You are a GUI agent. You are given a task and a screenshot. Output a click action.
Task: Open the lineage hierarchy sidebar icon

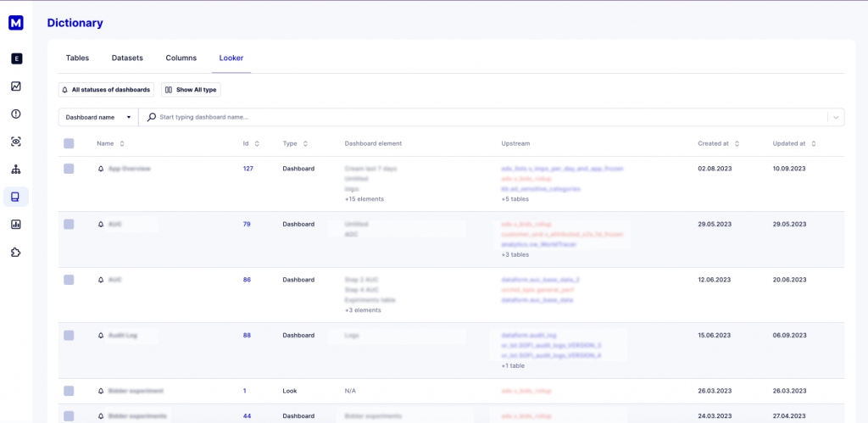point(16,170)
